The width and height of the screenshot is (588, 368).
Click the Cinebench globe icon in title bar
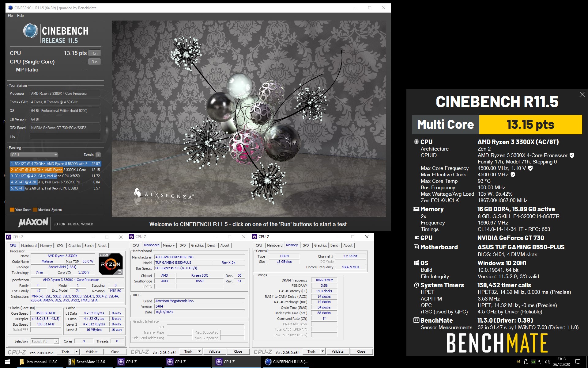[x=10, y=8]
